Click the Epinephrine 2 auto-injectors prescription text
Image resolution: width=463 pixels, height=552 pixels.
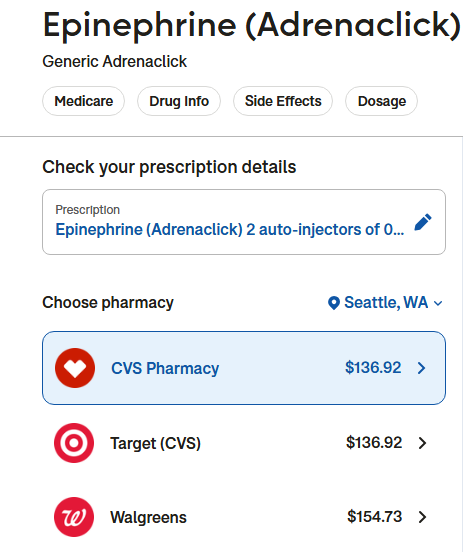[230, 230]
